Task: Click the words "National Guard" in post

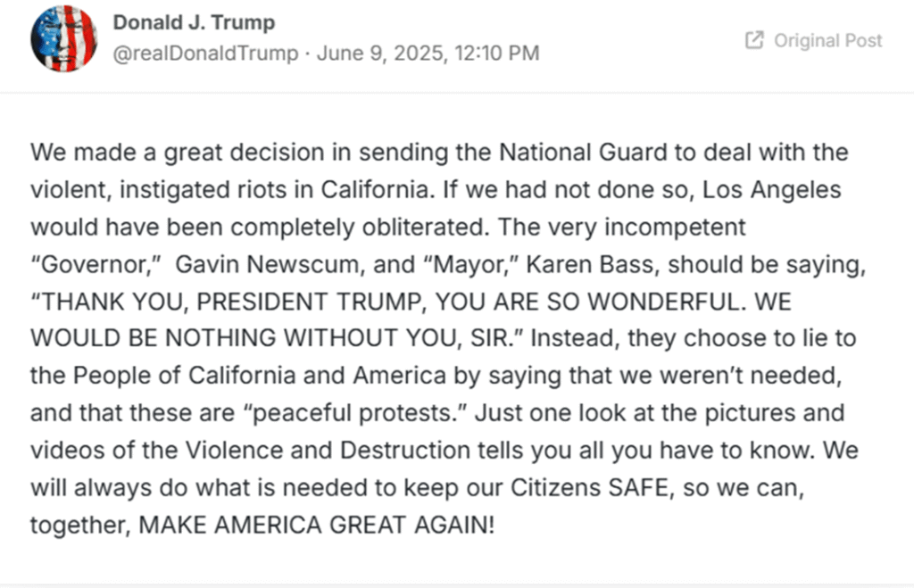Action: [583, 152]
